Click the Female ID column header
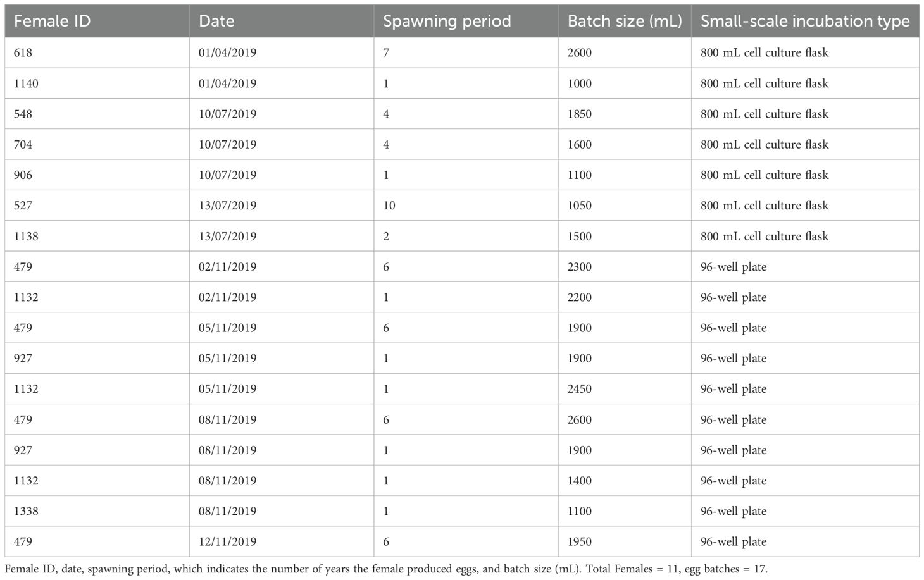924x580 pixels. coord(52,22)
